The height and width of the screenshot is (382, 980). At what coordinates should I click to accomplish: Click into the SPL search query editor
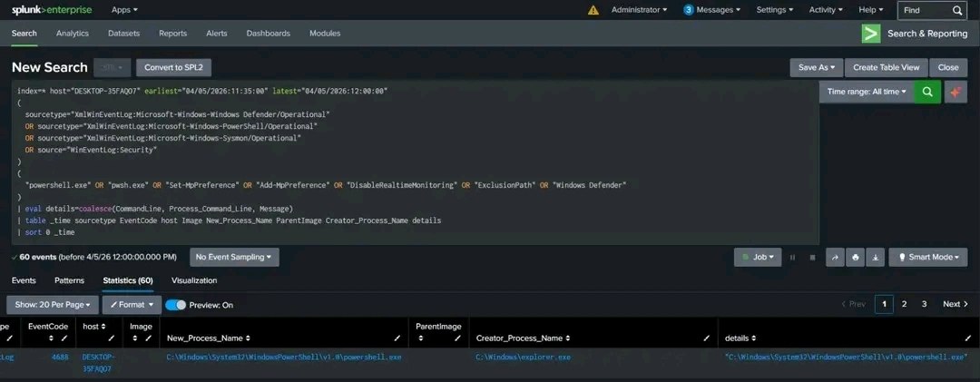click(415, 162)
